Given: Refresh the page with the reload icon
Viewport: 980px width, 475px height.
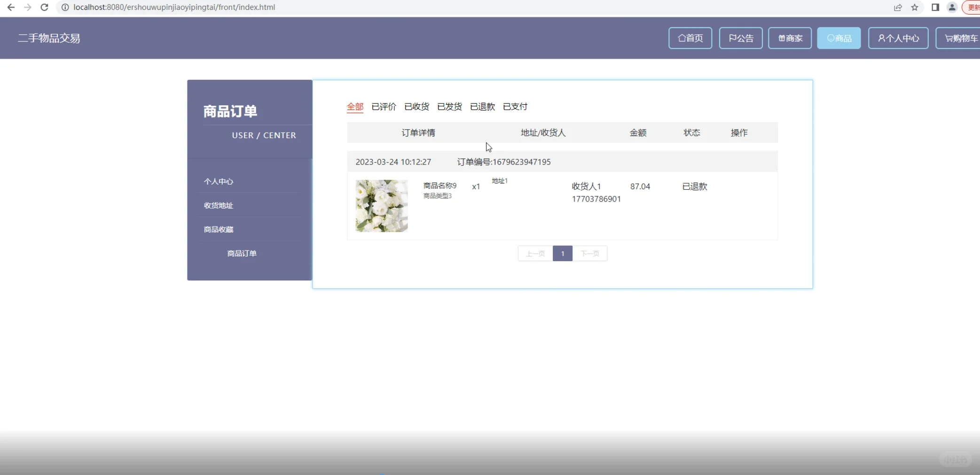Looking at the screenshot, I should coord(45,7).
